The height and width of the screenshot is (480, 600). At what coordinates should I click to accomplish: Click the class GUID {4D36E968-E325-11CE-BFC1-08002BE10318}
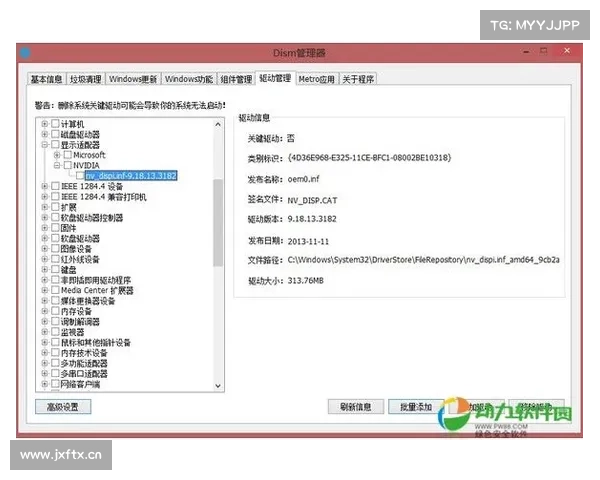click(x=370, y=158)
